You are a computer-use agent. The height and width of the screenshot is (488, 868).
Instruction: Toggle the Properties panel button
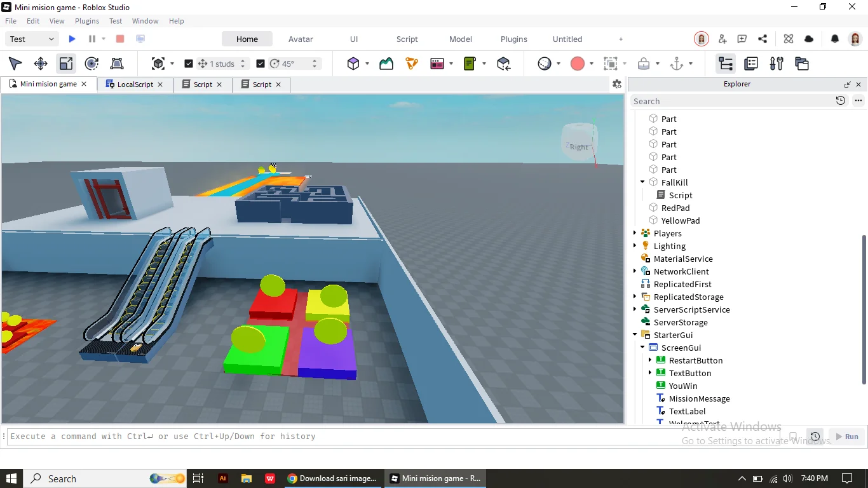pos(751,64)
